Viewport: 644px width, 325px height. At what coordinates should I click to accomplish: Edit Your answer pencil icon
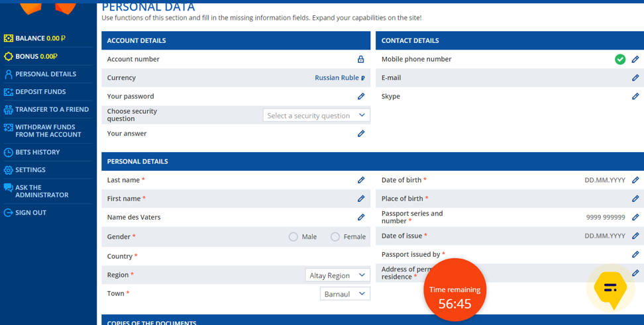[x=361, y=133]
